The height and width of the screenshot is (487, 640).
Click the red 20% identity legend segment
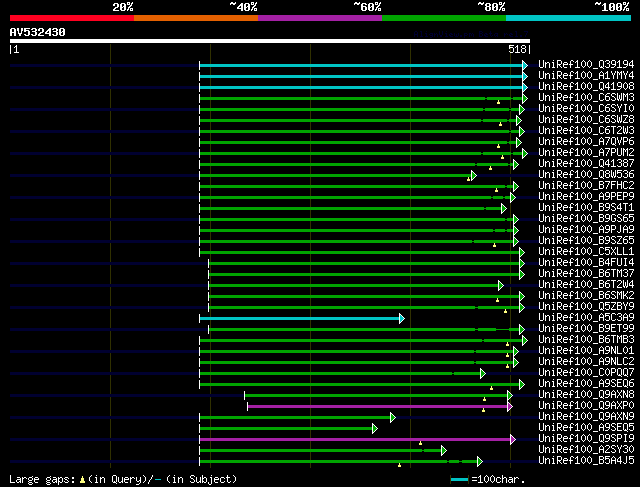[x=72, y=18]
